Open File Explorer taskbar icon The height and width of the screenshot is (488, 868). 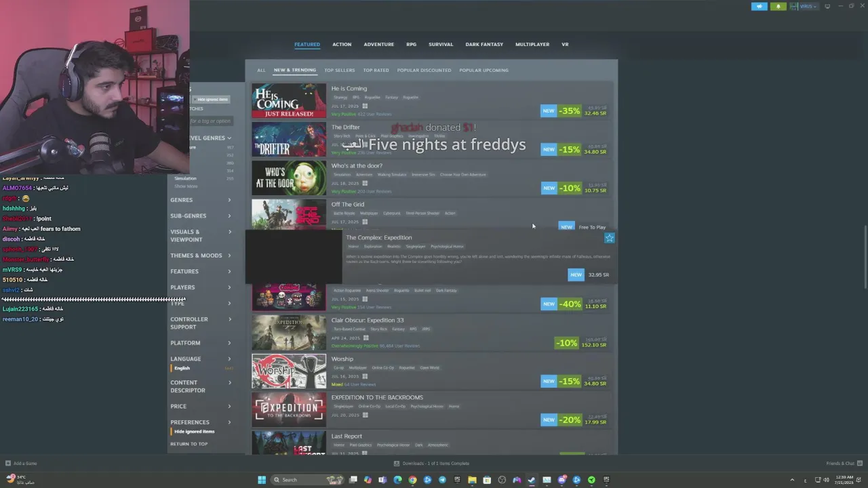472,480
